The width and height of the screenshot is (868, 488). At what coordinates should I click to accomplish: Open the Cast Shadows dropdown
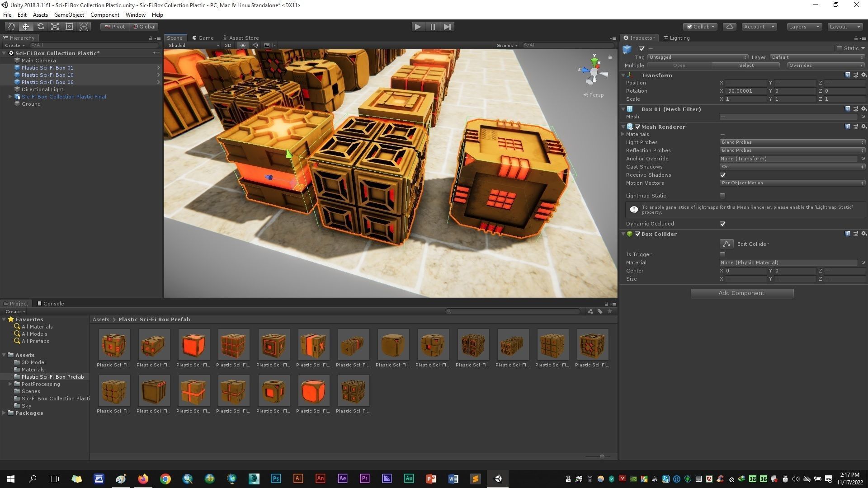point(792,167)
